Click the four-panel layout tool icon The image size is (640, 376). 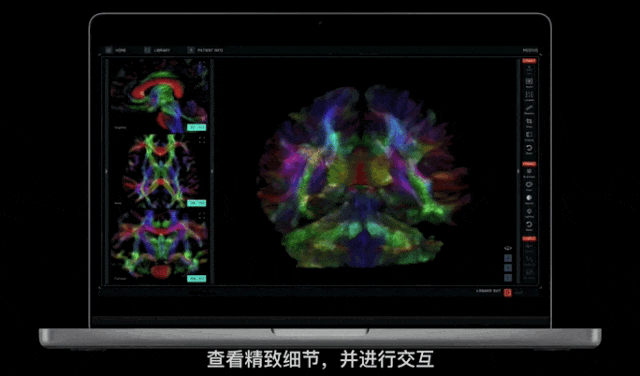coord(529,81)
